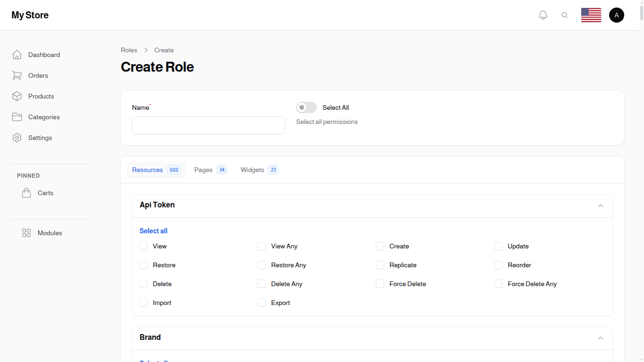The height and width of the screenshot is (362, 644).
Task: Check the Force Delete Any permission
Action: coord(498,284)
